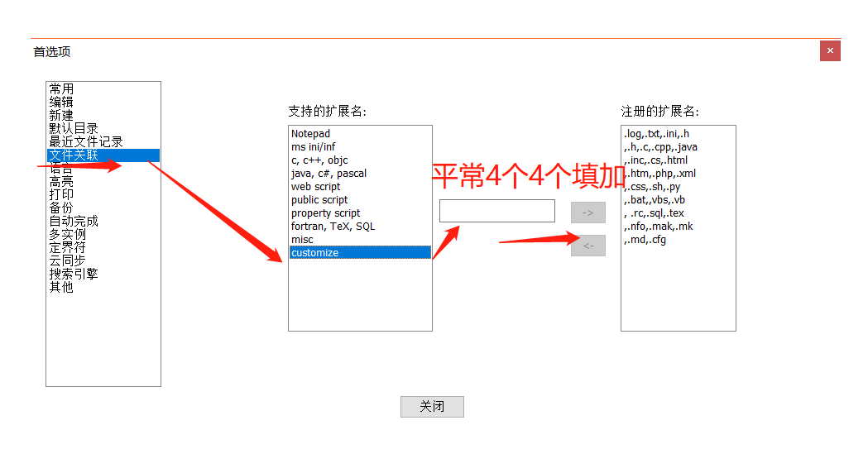The height and width of the screenshot is (468, 868).
Task: Click the <- remove extension button
Action: [x=587, y=246]
